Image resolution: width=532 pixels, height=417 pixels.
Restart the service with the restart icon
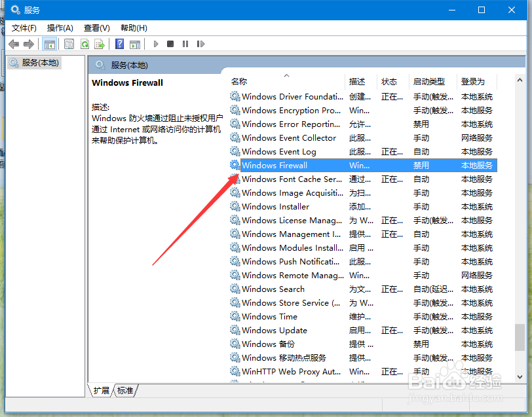tap(200, 44)
